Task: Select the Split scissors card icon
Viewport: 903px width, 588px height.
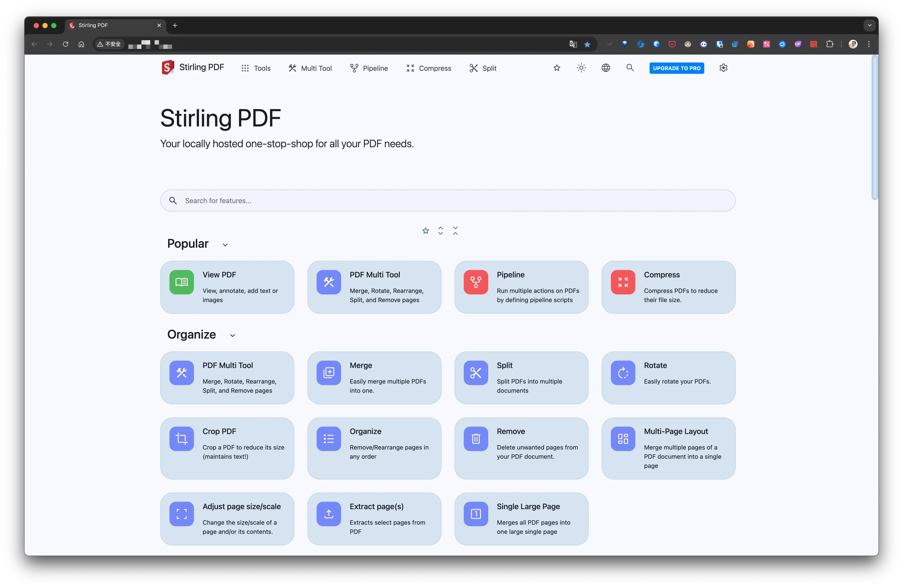Action: (475, 373)
